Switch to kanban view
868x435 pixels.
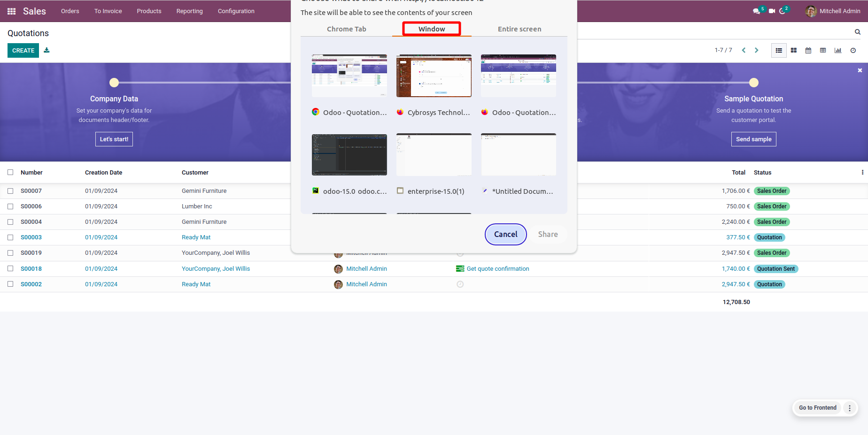(x=794, y=50)
